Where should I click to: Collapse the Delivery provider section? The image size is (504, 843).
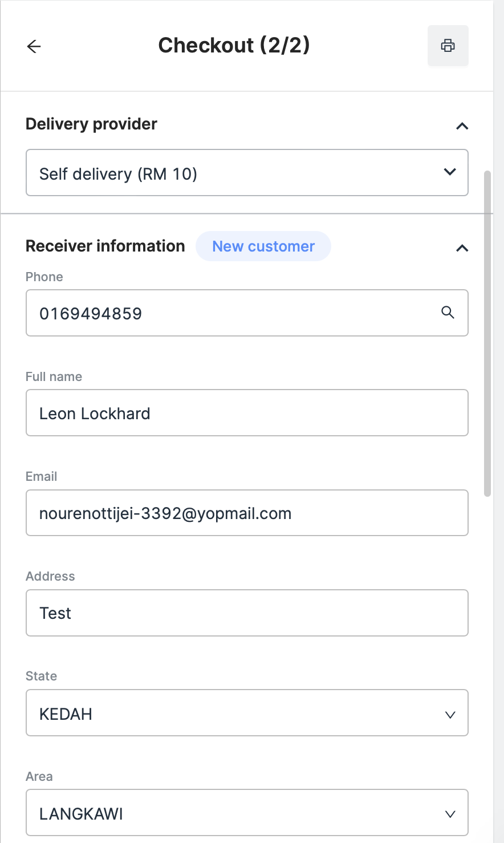click(462, 125)
